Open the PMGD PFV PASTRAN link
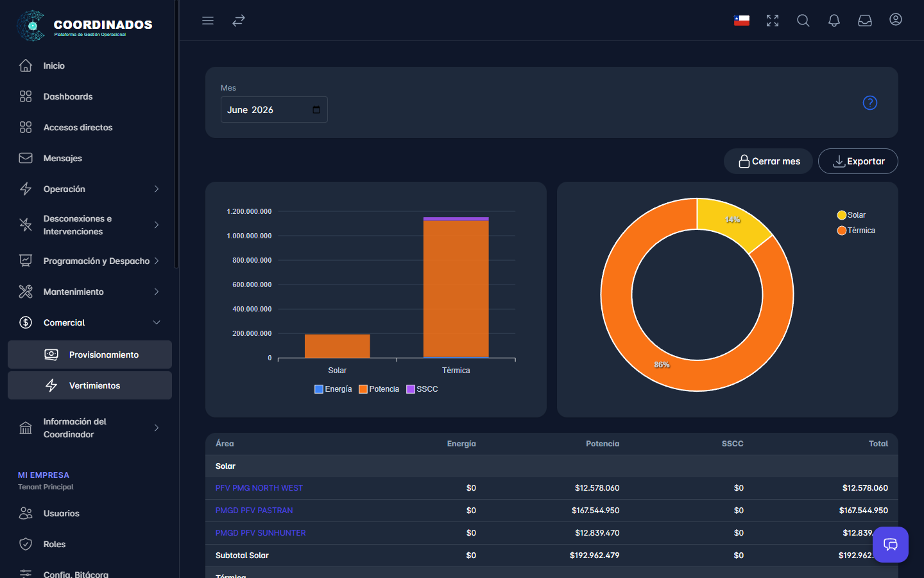The image size is (924, 578). tap(254, 511)
